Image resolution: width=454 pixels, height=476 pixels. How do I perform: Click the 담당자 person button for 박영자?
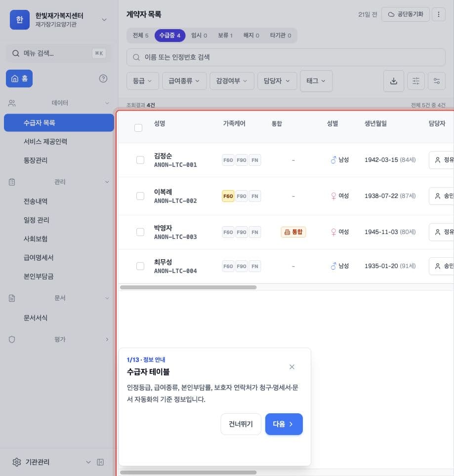(x=442, y=232)
